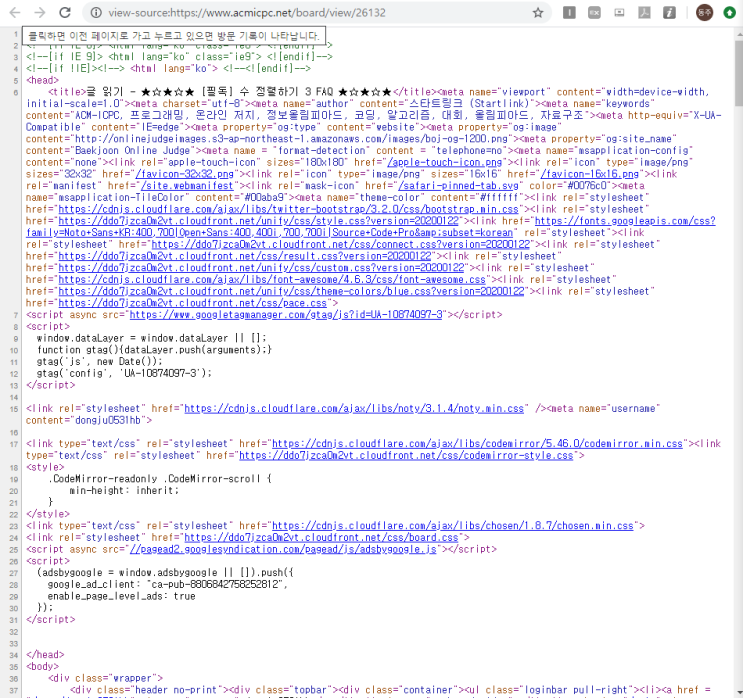
Task: Open the codemirror-style.css link
Action: (406, 455)
